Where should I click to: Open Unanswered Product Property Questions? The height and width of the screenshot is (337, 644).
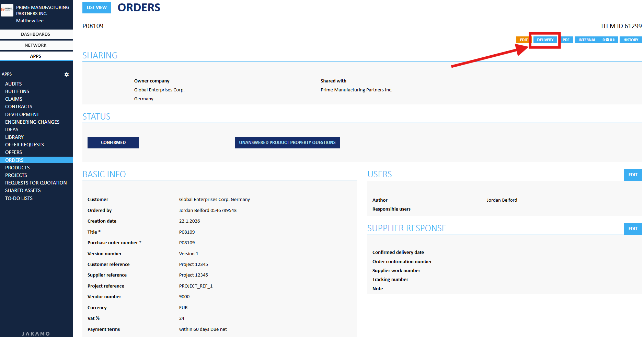tap(287, 143)
